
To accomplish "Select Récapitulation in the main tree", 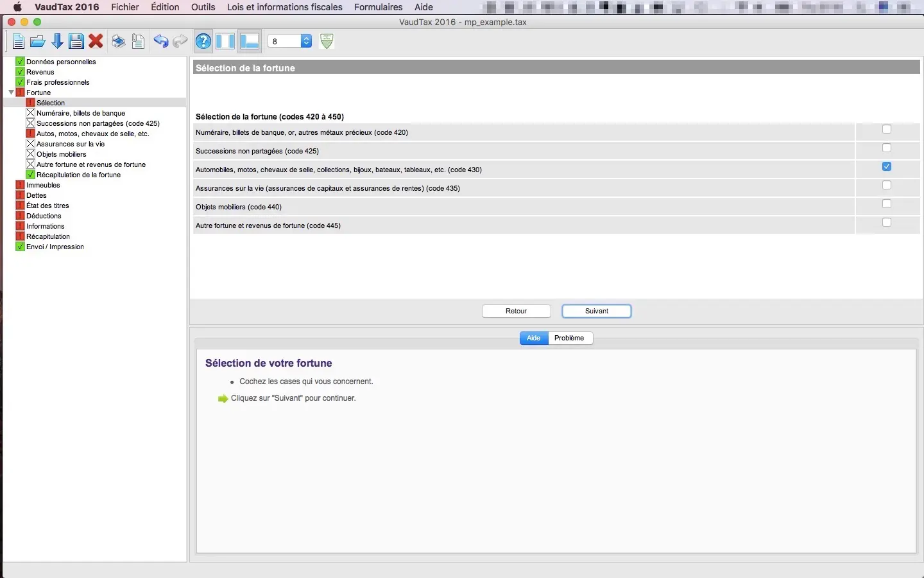I will click(48, 236).
